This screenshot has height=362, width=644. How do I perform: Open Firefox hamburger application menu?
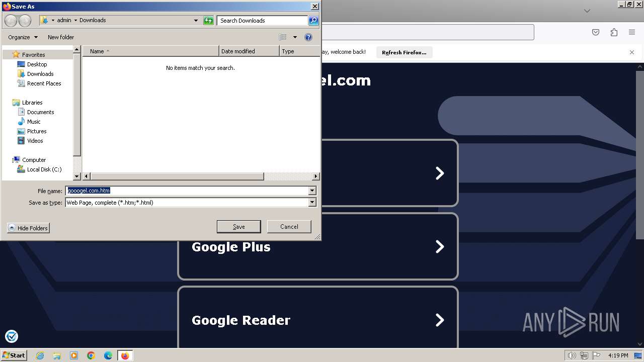[x=632, y=32]
